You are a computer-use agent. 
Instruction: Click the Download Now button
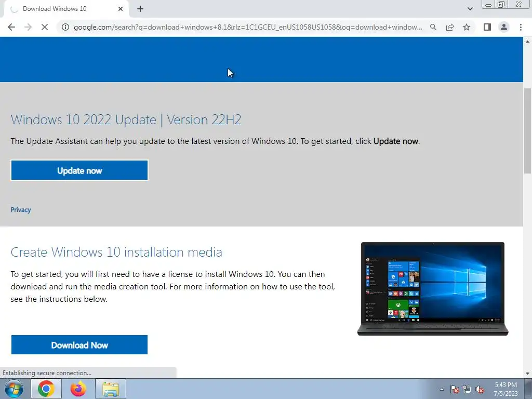[x=79, y=345]
